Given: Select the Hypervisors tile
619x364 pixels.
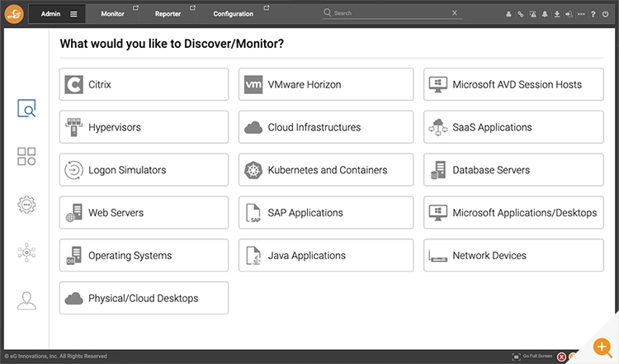Looking at the screenshot, I should point(144,127).
